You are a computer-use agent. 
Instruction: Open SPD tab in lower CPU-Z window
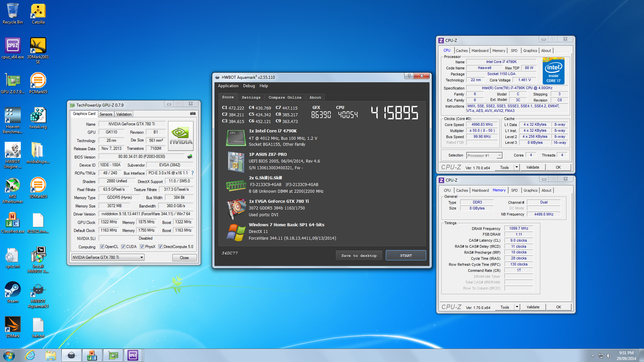click(515, 190)
